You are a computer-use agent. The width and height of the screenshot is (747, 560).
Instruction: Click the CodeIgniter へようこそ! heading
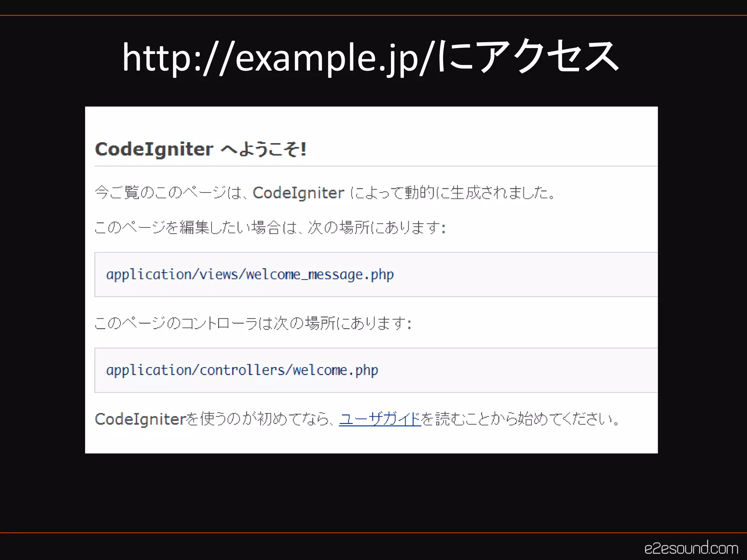201,149
